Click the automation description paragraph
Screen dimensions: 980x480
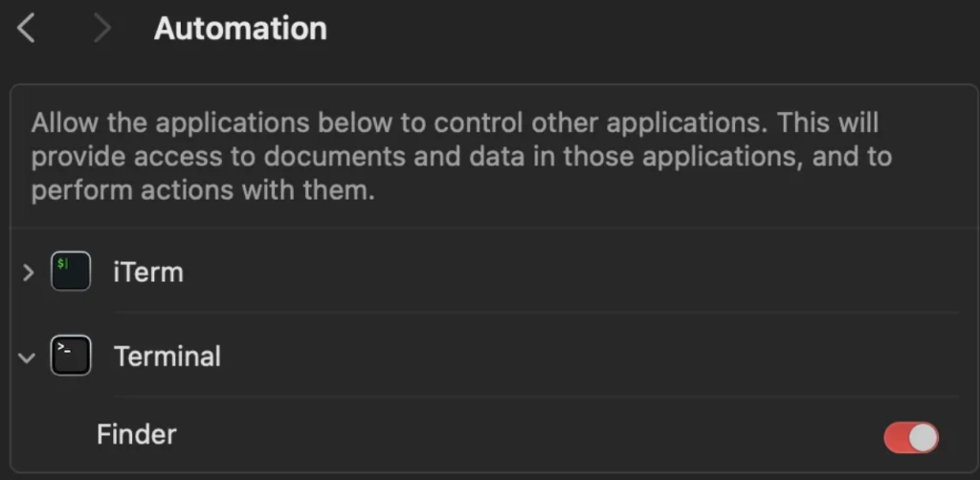coord(461,157)
